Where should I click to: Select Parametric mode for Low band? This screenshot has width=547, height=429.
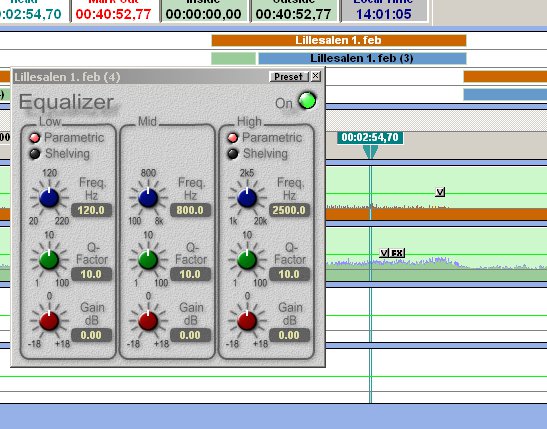coord(35,138)
